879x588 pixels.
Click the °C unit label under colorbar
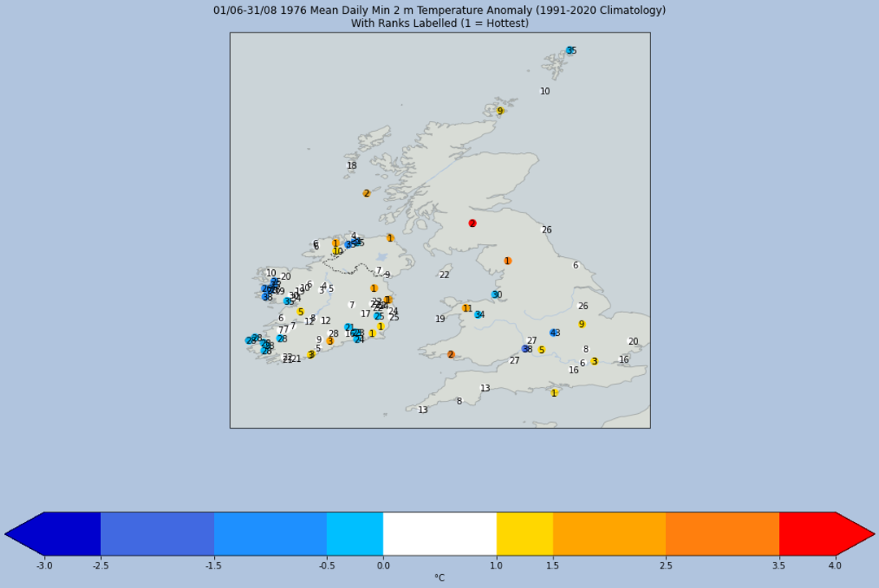click(x=439, y=578)
